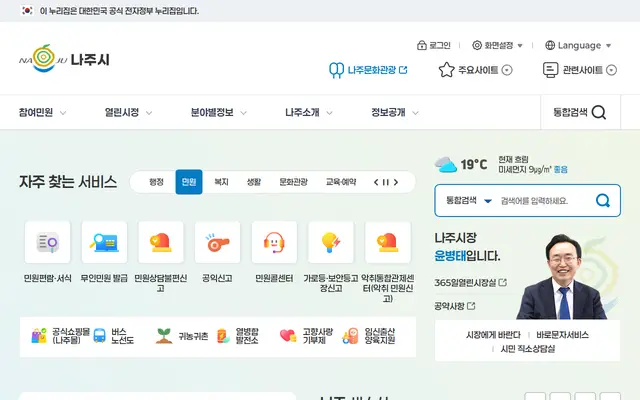This screenshot has height=400, width=640.
Task: Open 나주문화관광 external site
Action: coord(368,70)
